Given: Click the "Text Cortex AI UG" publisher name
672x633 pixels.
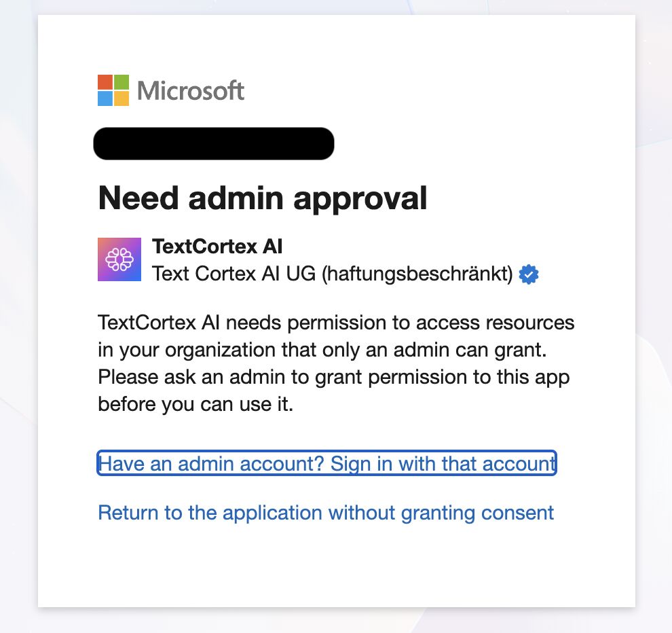Looking at the screenshot, I should pos(234,274).
